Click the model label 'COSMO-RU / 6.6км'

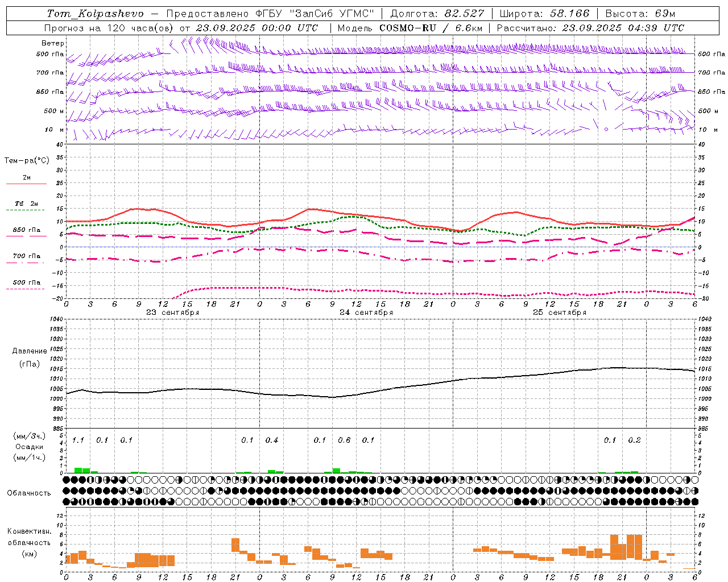tap(431, 28)
